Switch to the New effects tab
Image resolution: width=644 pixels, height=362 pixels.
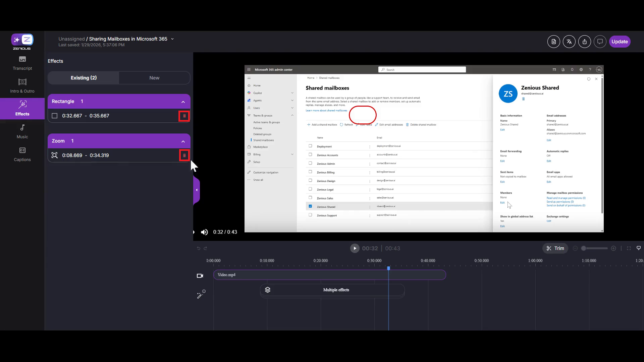click(154, 78)
